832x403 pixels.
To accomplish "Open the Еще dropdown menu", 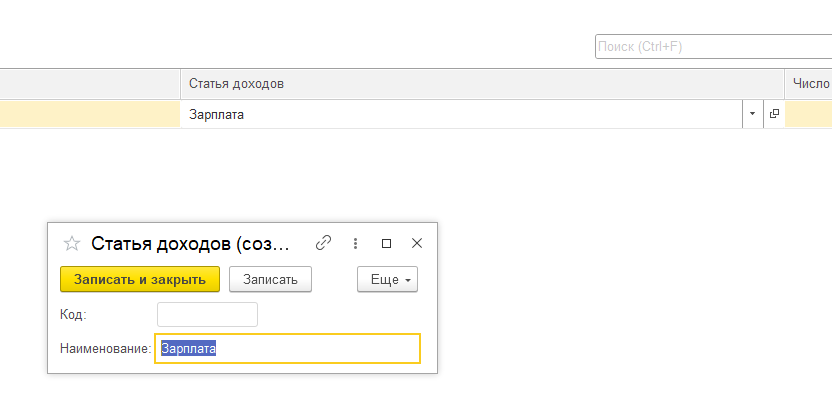I will point(387,279).
